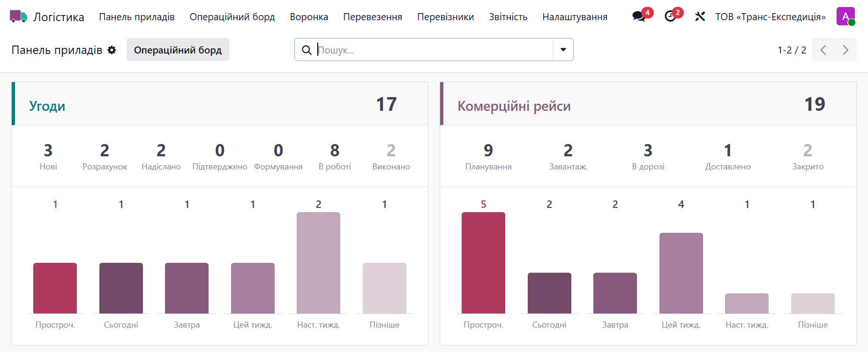
Task: Open the Налаштування menu
Action: point(575,17)
